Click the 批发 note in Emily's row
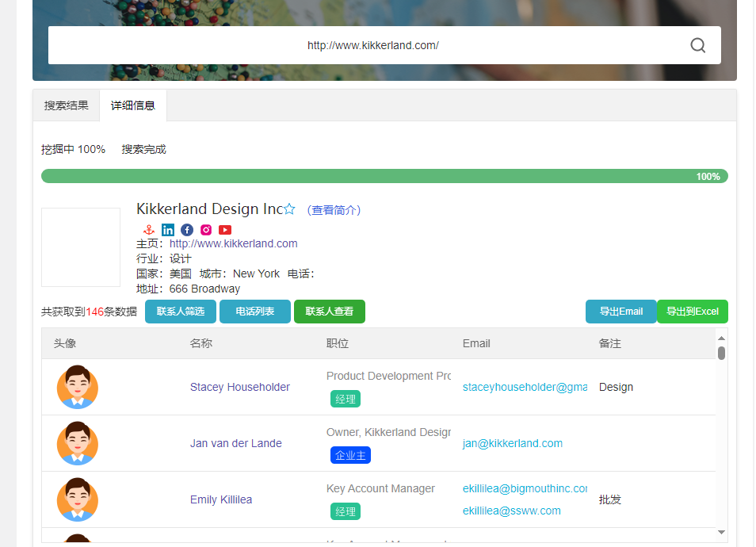 pos(610,499)
